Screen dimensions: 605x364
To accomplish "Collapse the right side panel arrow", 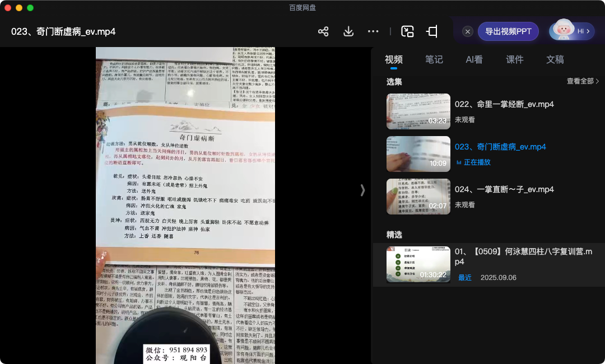I will (362, 190).
